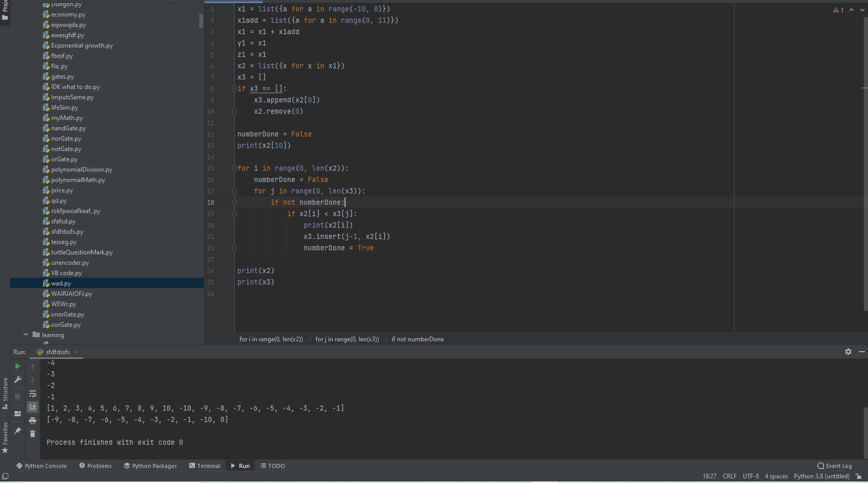Open Run panel gear settings
The height and width of the screenshot is (483, 868).
[x=848, y=352]
